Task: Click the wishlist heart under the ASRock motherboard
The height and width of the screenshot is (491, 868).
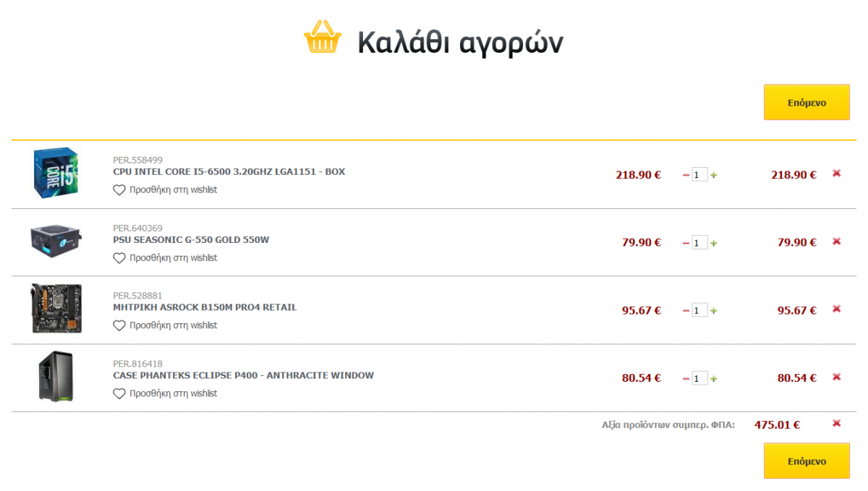Action: click(119, 326)
